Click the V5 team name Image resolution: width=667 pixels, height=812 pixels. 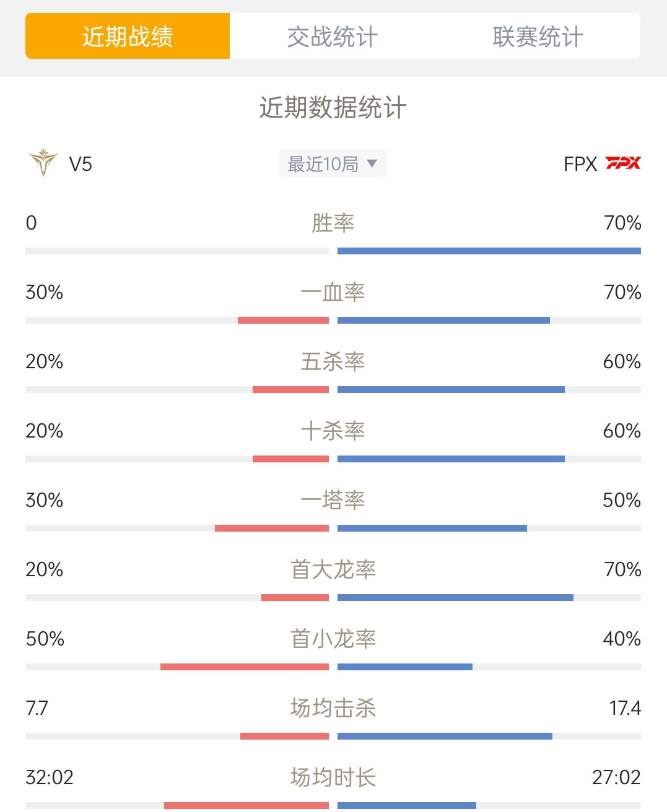tap(81, 164)
